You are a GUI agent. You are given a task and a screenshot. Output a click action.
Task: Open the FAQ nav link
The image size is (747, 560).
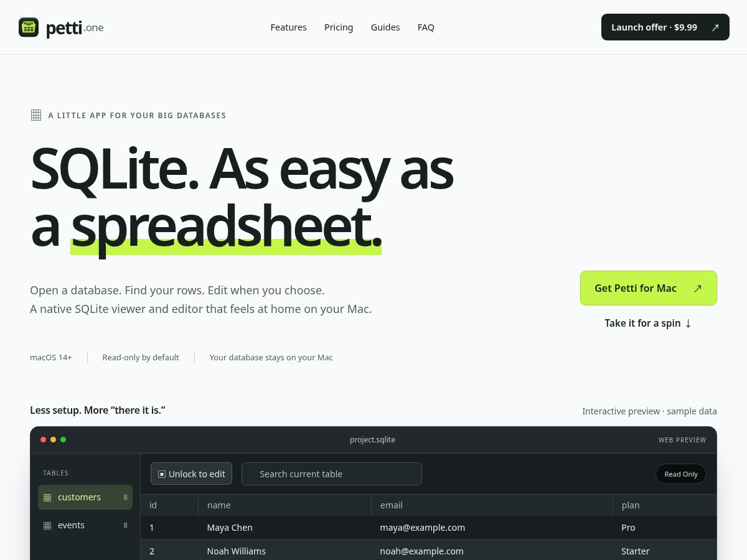[426, 27]
